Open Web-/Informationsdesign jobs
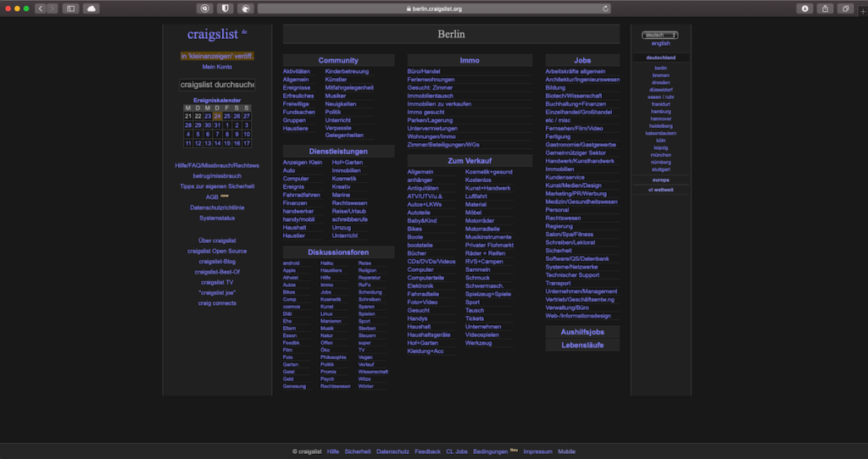 tap(578, 316)
